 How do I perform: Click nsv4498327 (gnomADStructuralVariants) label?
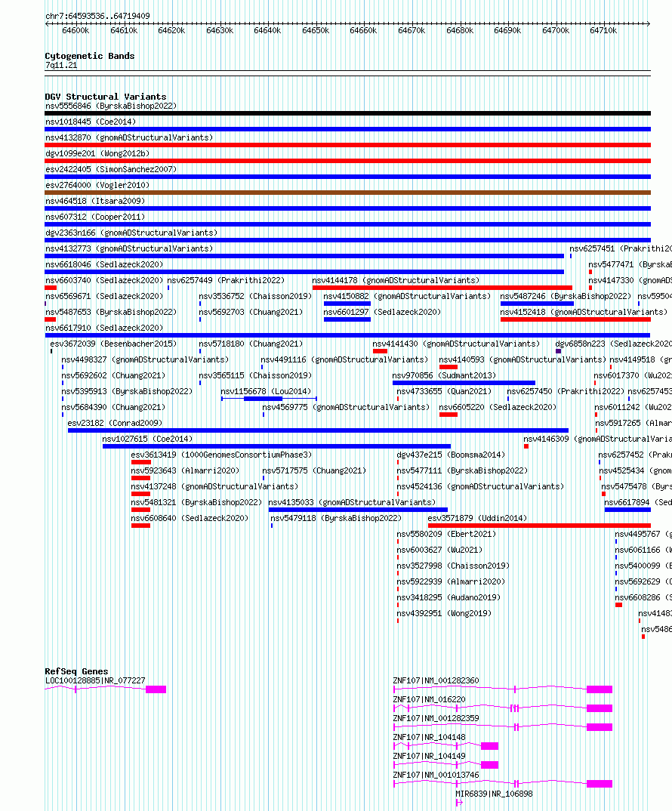[x=145, y=359]
